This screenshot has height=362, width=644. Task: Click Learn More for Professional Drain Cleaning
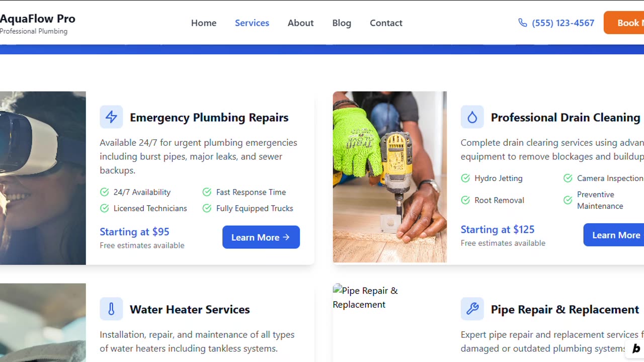[x=614, y=235]
